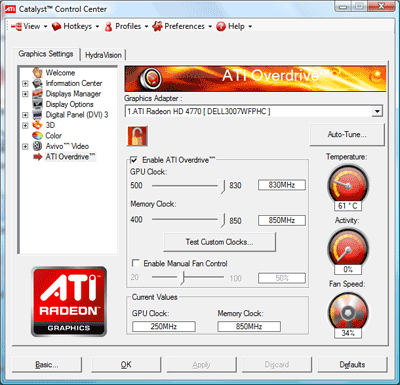The height and width of the screenshot is (385, 400).
Task: Click the 50% fan speed field
Action: 282,278
